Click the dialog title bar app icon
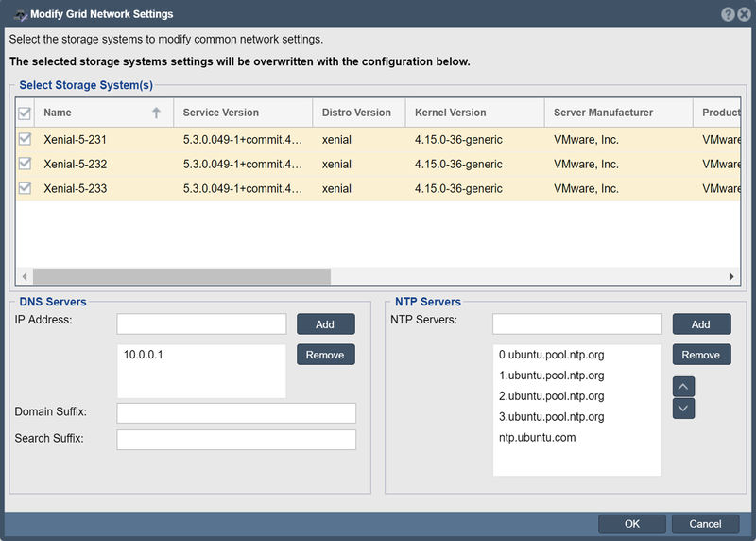The height and width of the screenshot is (541, 756). [20, 15]
